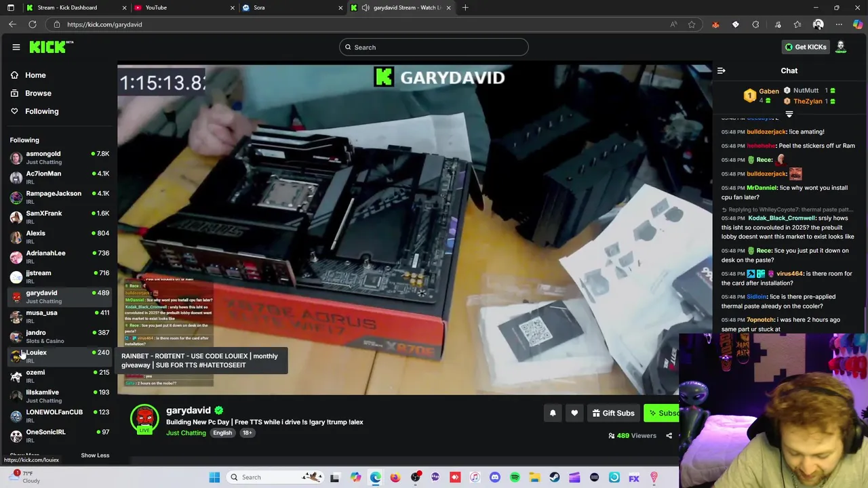Select LONEWOLFanCUB in Following list
The image size is (868, 488).
[60, 415]
